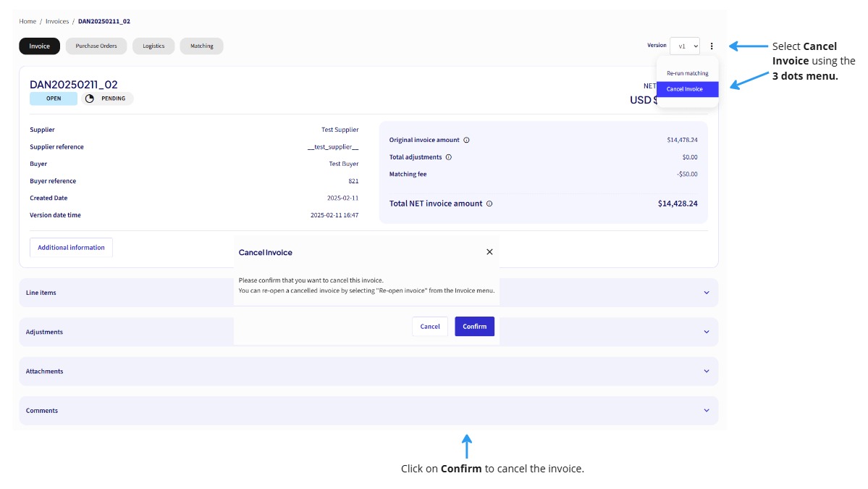Click the DAN20250211_02 invoice heading
This screenshot has height=489, width=868.
coord(74,85)
